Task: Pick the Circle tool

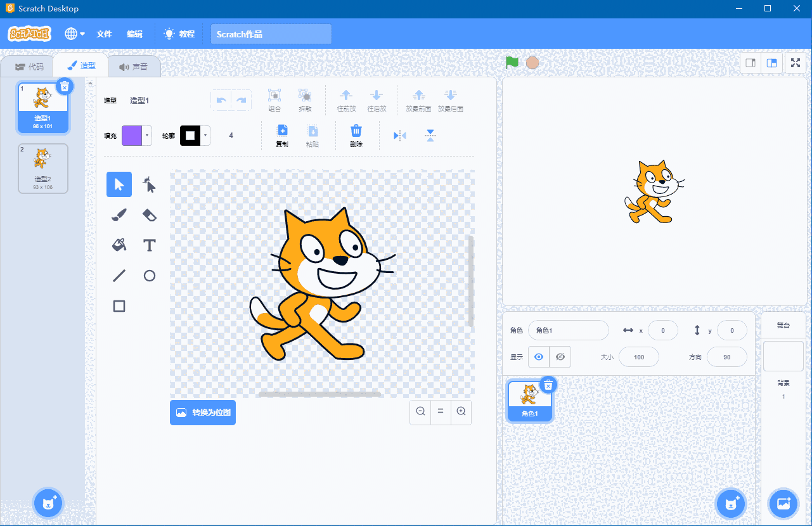Action: tap(150, 276)
